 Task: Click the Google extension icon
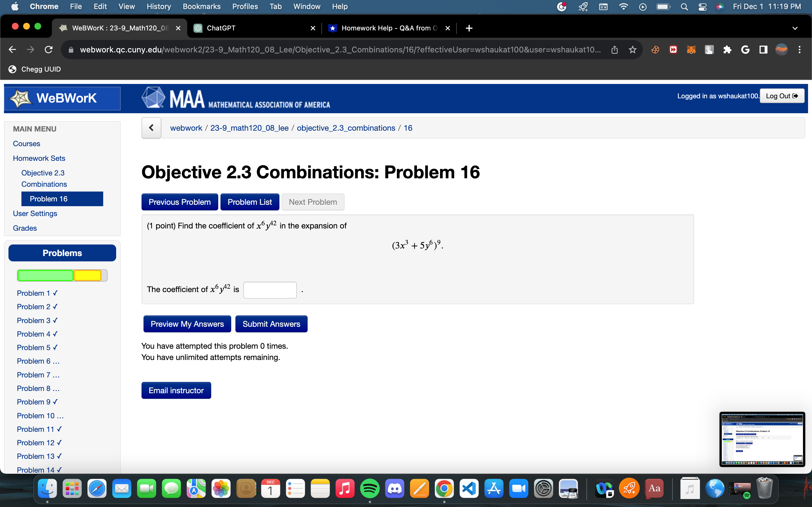(x=745, y=49)
